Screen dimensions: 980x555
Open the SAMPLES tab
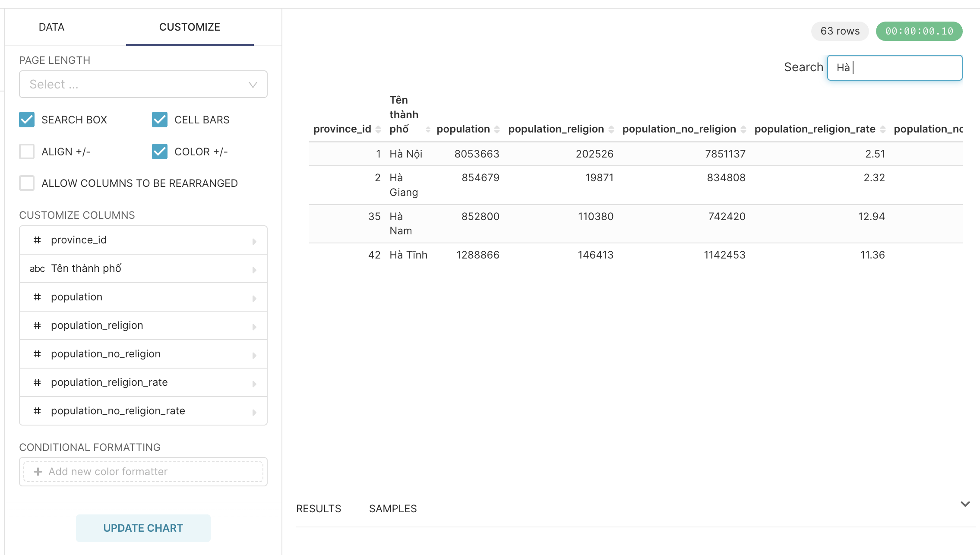point(392,508)
